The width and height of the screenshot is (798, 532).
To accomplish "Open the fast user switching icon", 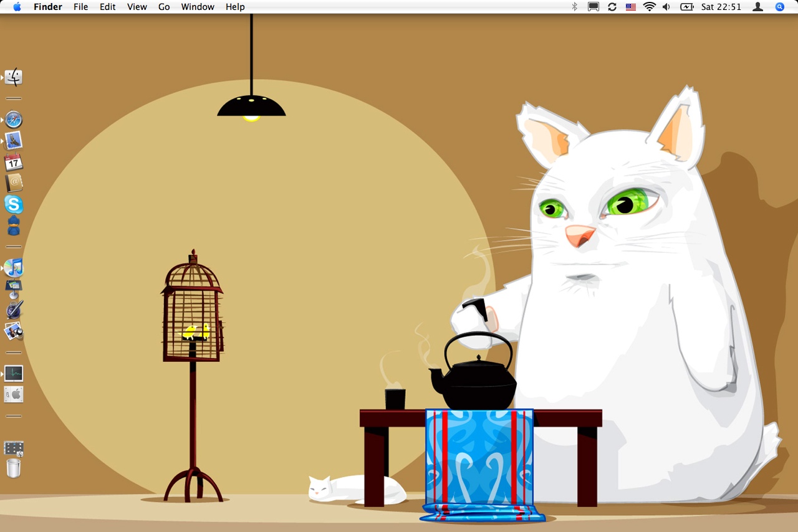I will coord(757,7).
